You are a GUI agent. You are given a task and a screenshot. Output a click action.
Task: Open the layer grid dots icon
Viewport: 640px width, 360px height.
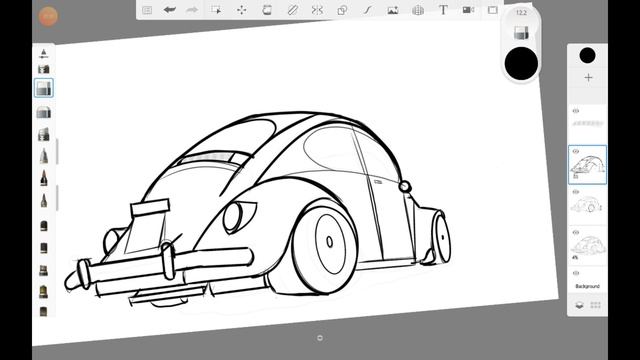[x=596, y=305]
